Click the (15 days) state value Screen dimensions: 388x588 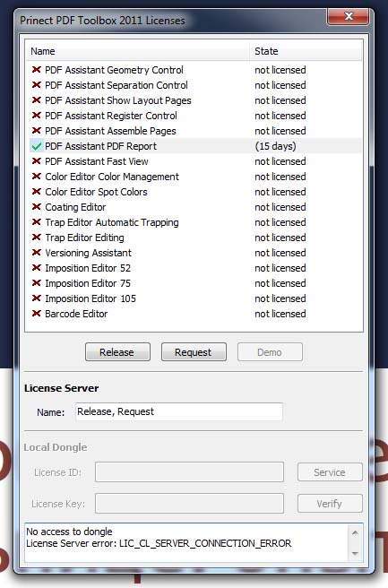tap(275, 146)
